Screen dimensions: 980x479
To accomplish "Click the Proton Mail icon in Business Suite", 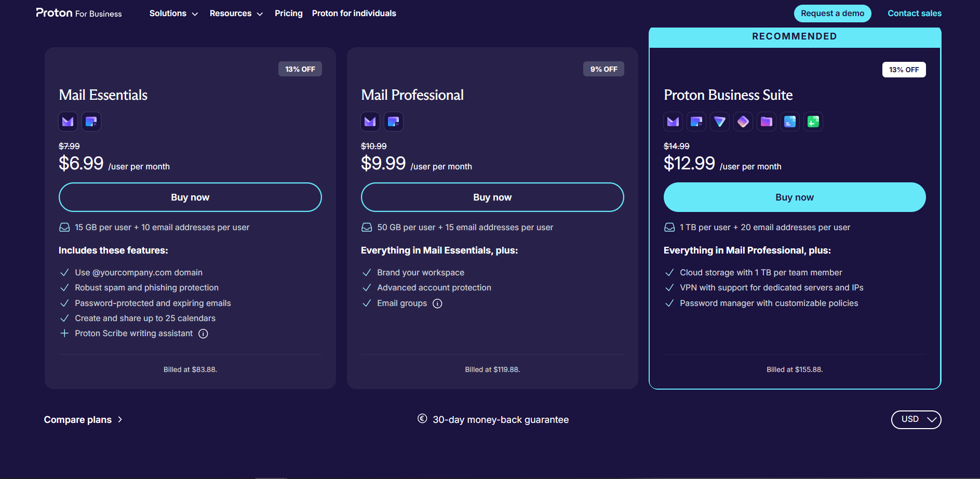I will 673,122.
